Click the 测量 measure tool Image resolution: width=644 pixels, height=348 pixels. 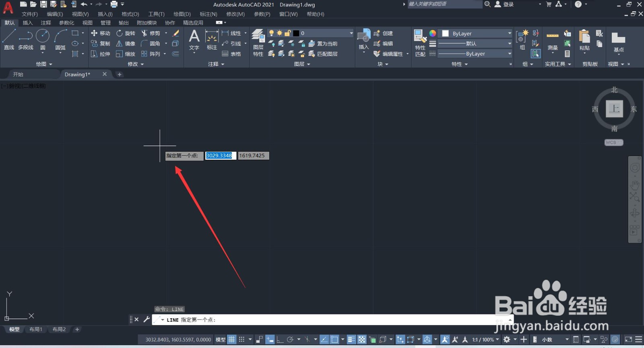pos(553,41)
